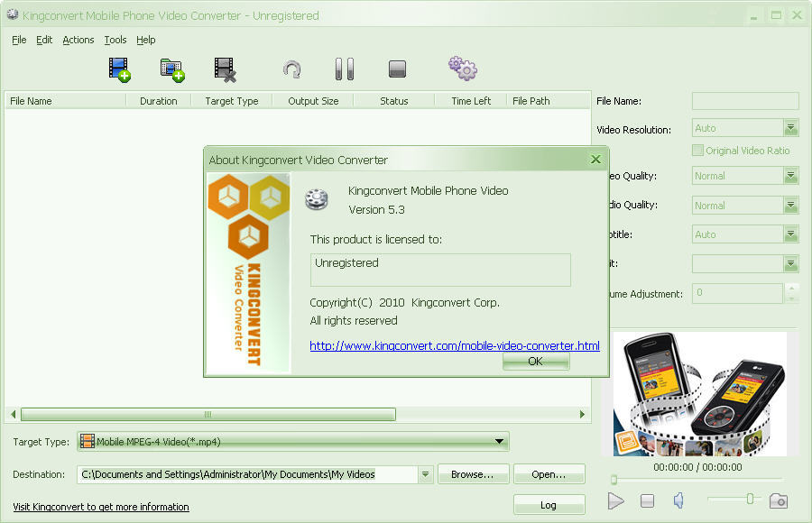Click the volume slider handle
This screenshot has height=523, width=812.
click(750, 499)
